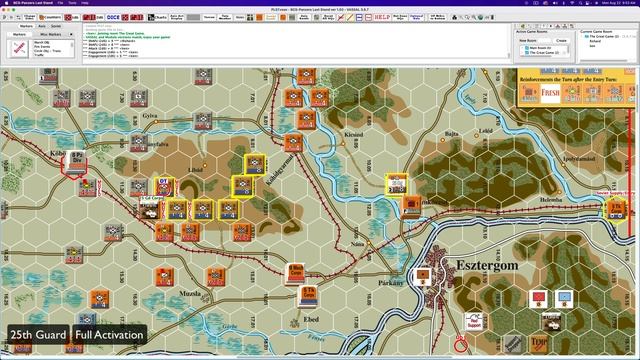
Task: Select Fire Events in marker list
Action: pos(42,47)
